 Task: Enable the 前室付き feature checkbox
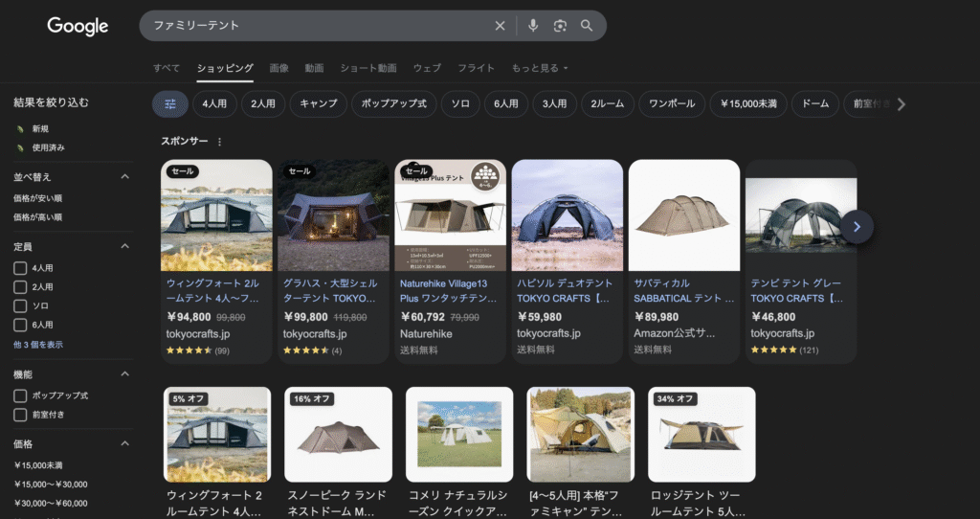point(20,415)
